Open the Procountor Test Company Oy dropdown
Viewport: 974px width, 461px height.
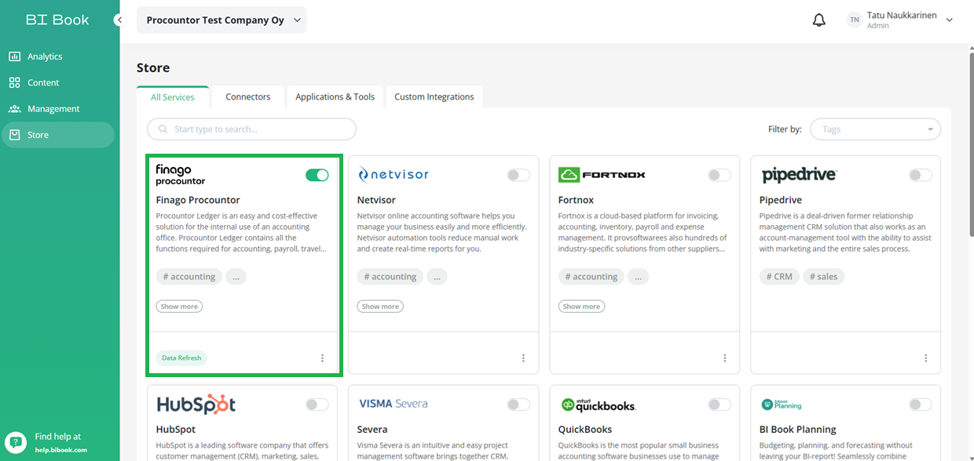[222, 20]
